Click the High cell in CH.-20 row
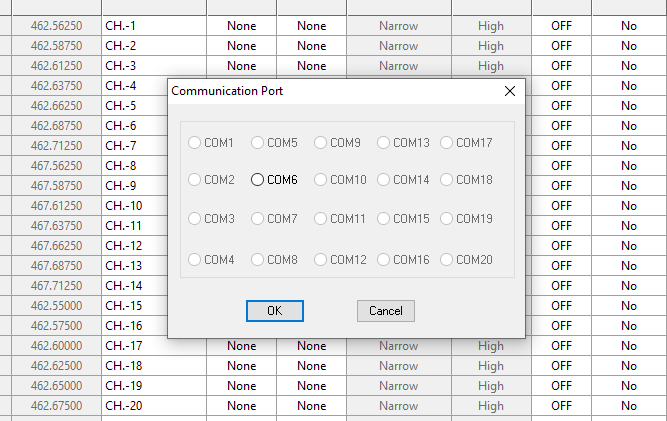The image size is (667, 421). point(491,406)
